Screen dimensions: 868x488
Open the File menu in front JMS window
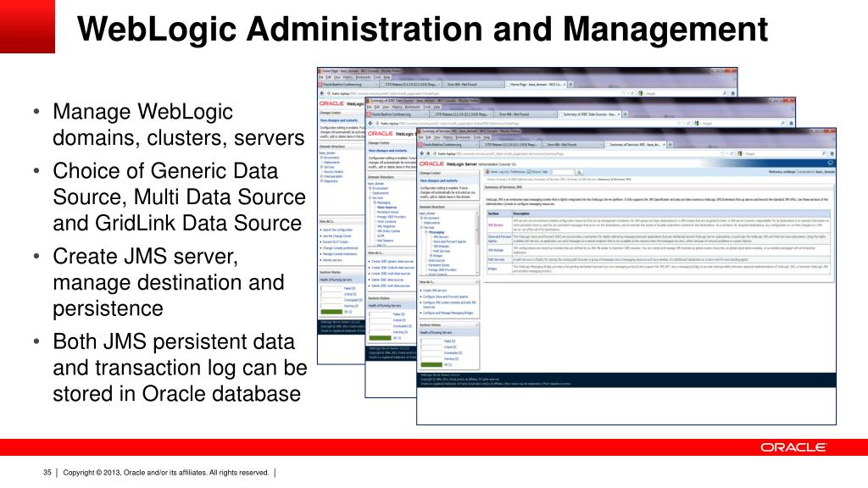[420, 137]
